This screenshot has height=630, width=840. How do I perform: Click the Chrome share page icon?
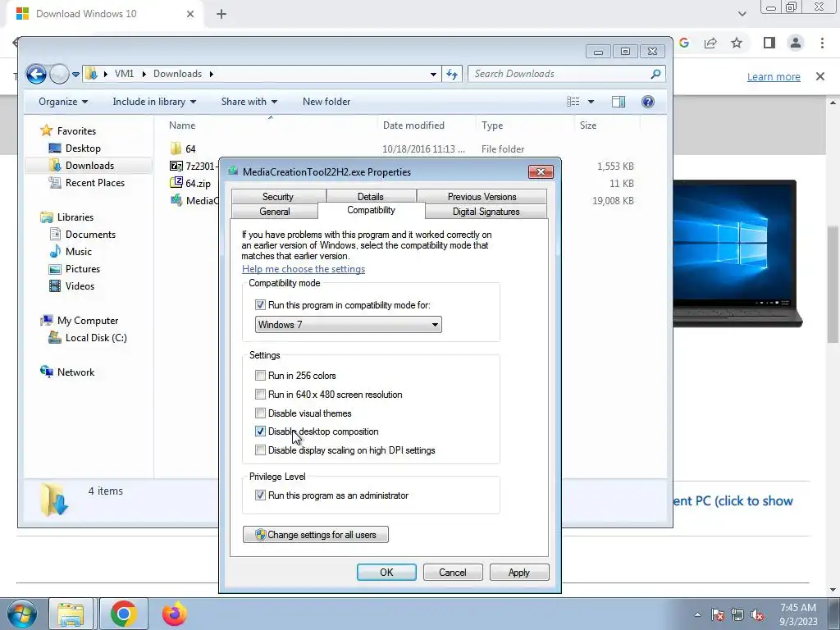[710, 43]
